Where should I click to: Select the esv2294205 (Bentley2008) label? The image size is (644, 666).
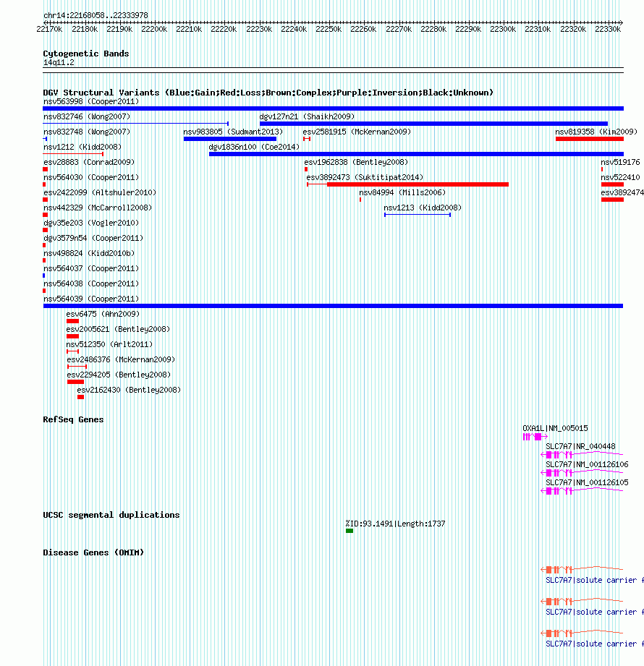pyautogui.click(x=119, y=375)
